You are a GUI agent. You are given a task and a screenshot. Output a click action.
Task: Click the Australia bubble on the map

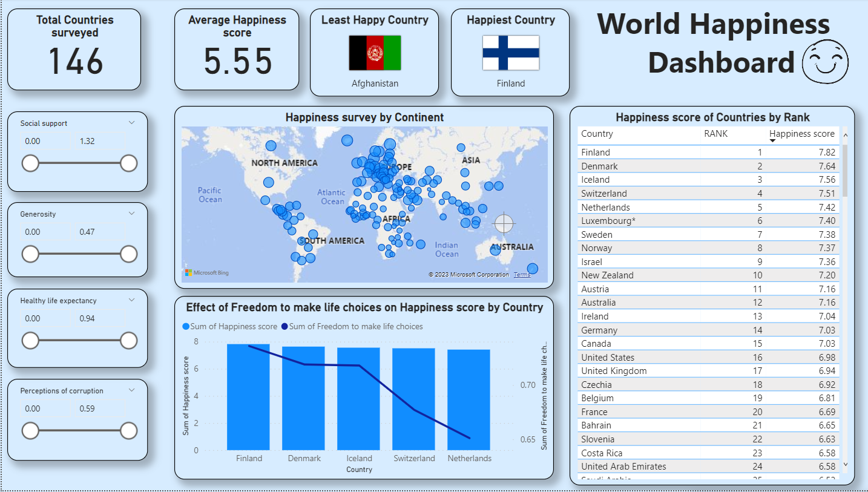pyautogui.click(x=496, y=249)
